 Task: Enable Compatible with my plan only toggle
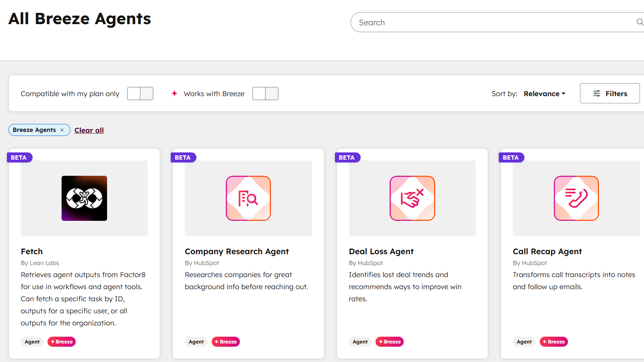pos(140,94)
